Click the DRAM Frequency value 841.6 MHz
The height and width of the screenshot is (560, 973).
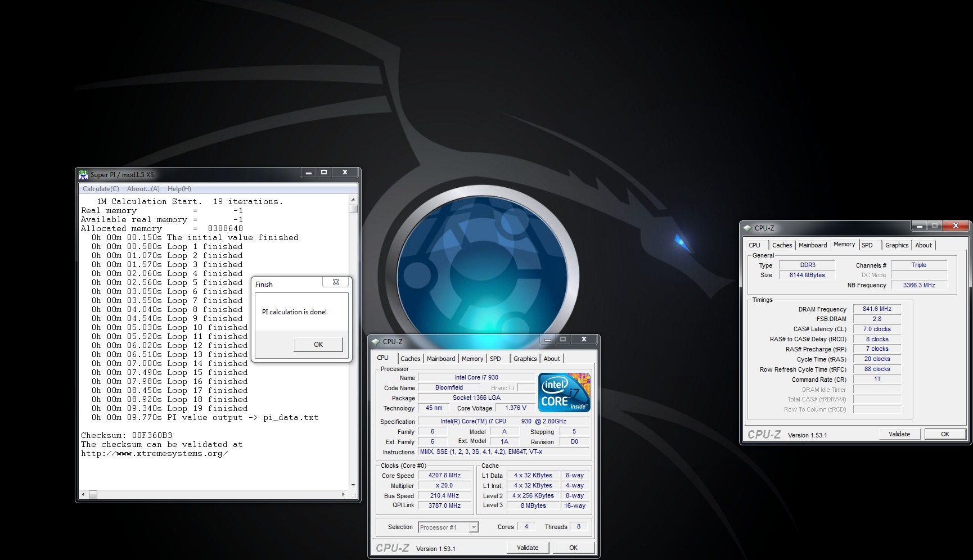tap(877, 309)
